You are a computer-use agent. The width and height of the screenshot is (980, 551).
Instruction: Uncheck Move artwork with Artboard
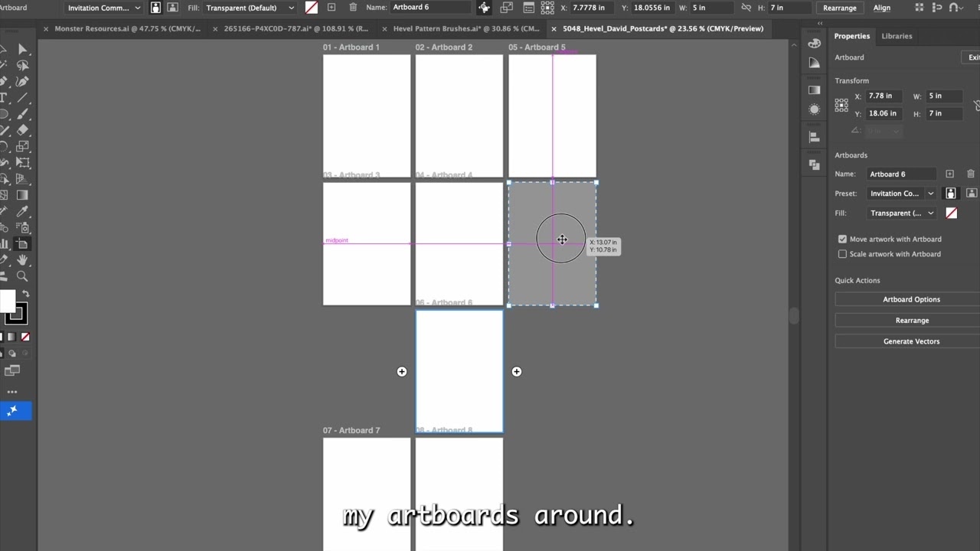(x=842, y=239)
